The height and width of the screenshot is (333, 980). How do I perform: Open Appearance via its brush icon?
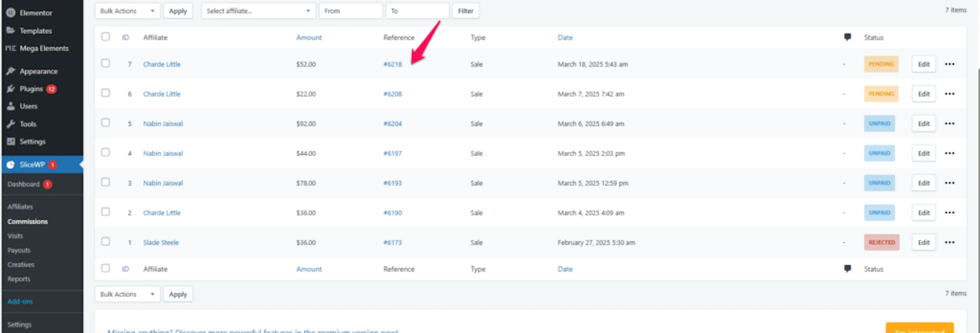(x=11, y=71)
